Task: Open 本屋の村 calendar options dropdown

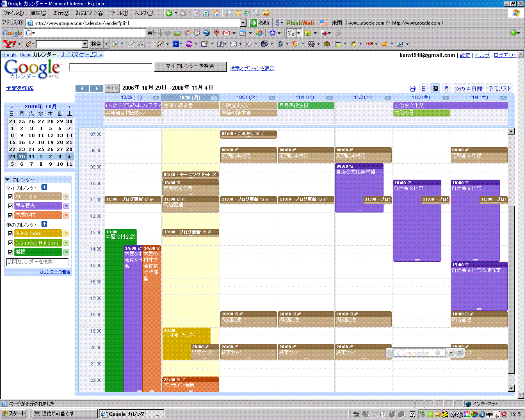Action: pyautogui.click(x=66, y=215)
